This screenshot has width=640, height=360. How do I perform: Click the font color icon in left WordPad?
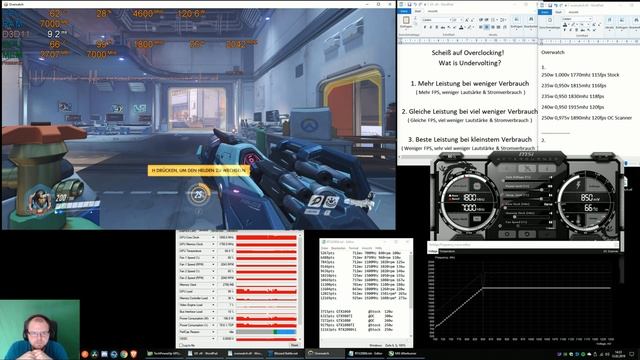[x=461, y=27]
